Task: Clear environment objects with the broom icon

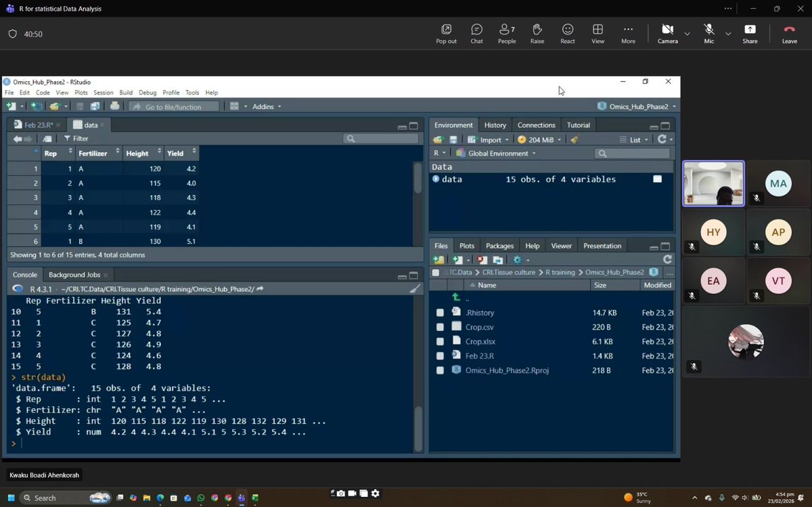Action: click(x=574, y=139)
